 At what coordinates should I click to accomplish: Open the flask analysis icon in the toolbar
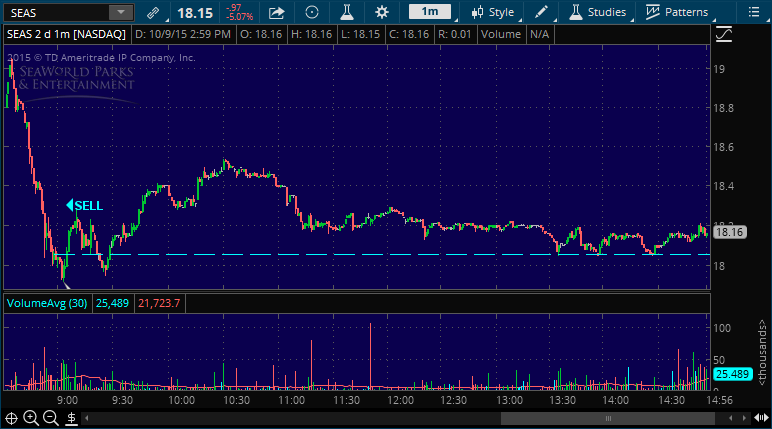pos(346,13)
